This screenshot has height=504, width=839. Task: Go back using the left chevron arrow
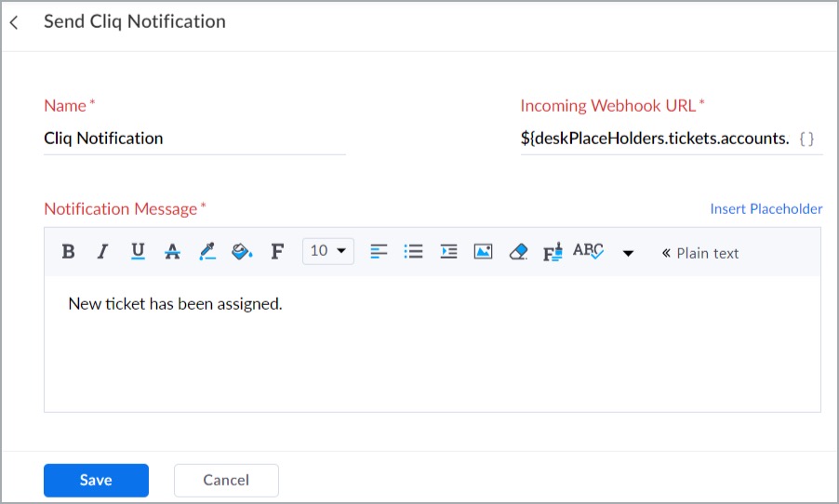click(x=15, y=22)
